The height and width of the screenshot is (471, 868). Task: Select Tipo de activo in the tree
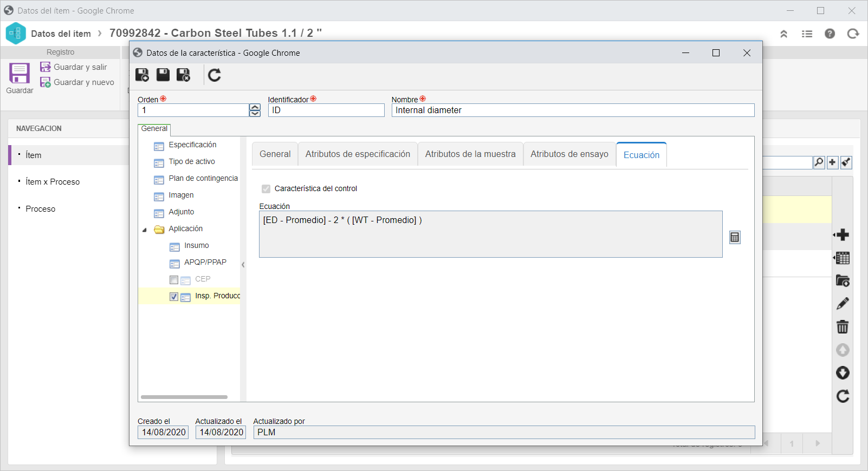pos(192,161)
